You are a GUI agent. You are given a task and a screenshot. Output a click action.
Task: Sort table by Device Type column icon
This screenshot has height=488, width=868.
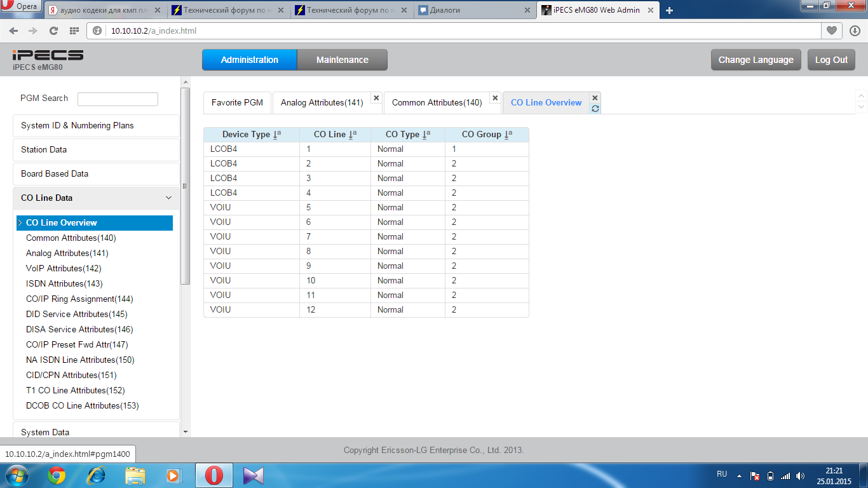click(277, 135)
